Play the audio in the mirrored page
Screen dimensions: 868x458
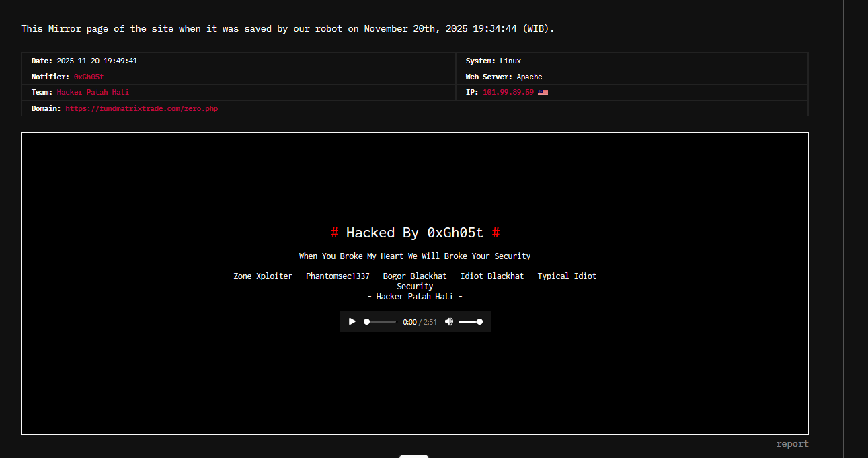point(352,321)
